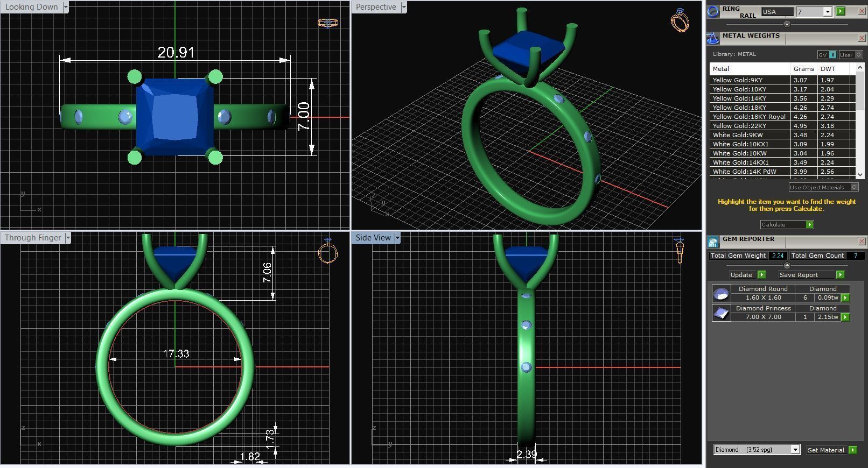Click the Metal Weights panel icon
This screenshot has height=468, width=868.
click(x=713, y=38)
